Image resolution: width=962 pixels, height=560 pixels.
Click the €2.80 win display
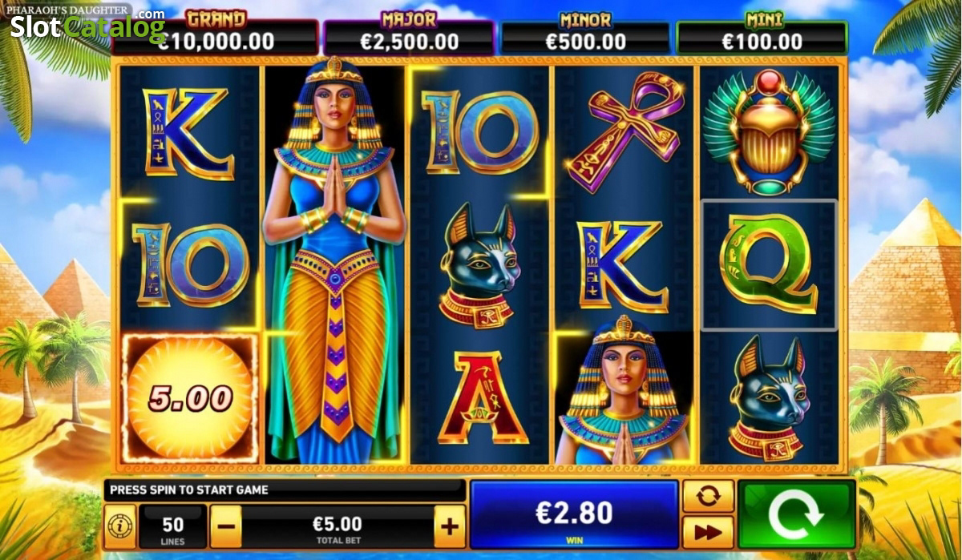click(574, 515)
